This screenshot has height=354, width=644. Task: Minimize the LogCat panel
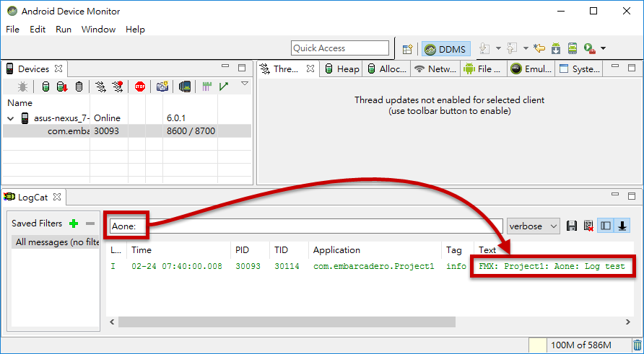coord(615,194)
